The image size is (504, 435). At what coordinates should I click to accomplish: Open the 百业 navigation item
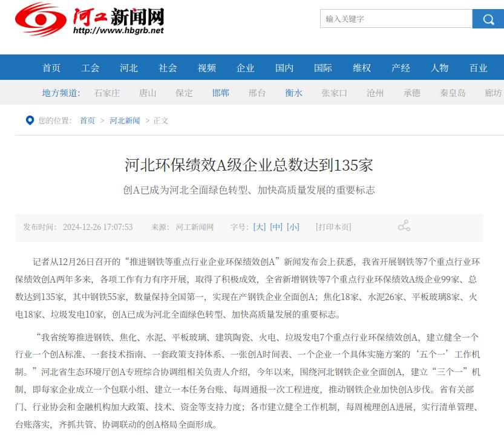click(x=478, y=68)
